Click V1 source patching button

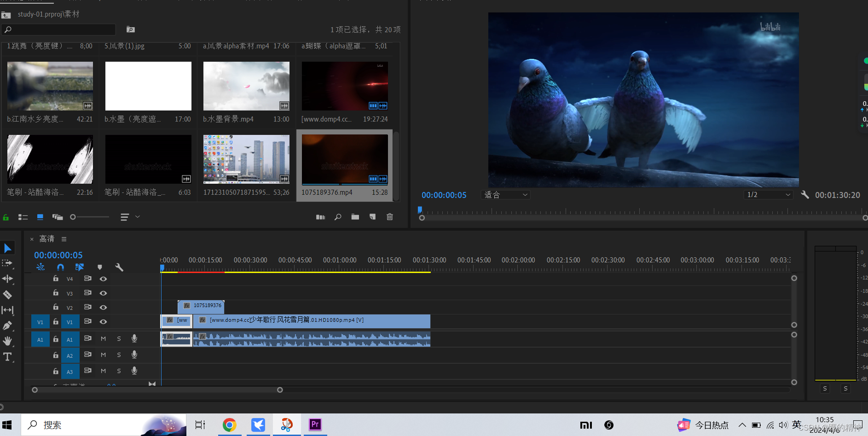(x=40, y=322)
